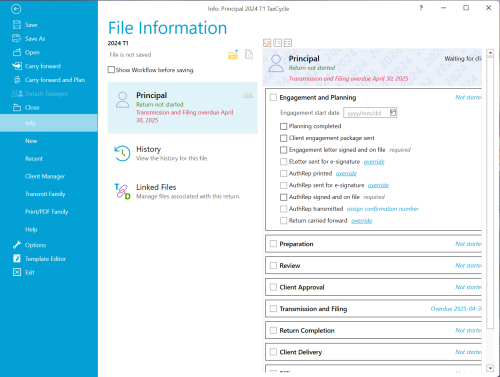Click the third workflow layout icon
Viewport: 500px width, 377px height.
pyautogui.click(x=288, y=43)
